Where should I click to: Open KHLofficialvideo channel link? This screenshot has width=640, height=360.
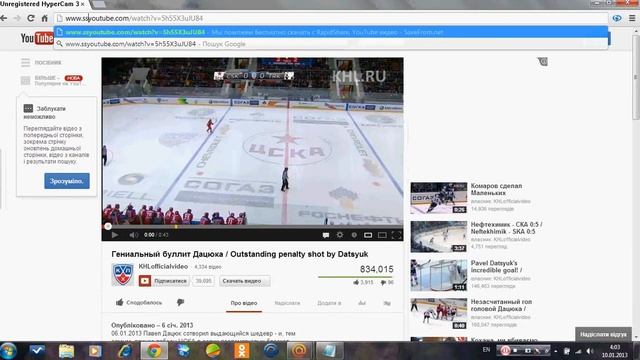tap(163, 266)
